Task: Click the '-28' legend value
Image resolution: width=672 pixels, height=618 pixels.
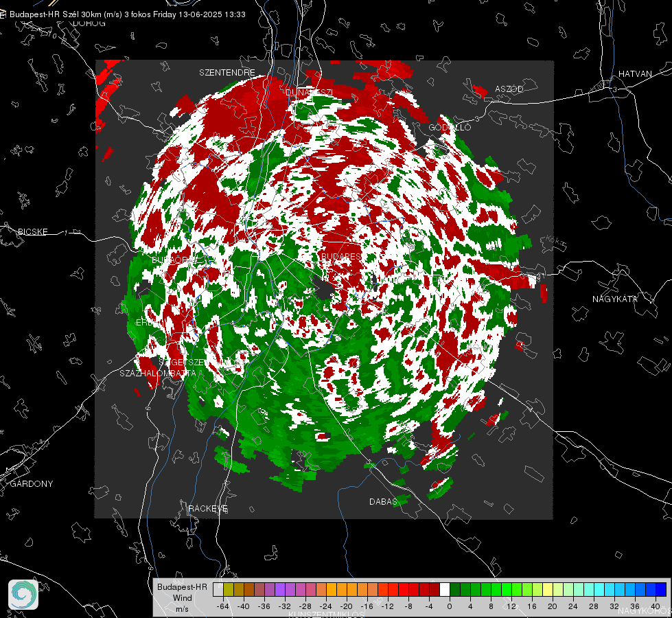Action: click(x=305, y=606)
